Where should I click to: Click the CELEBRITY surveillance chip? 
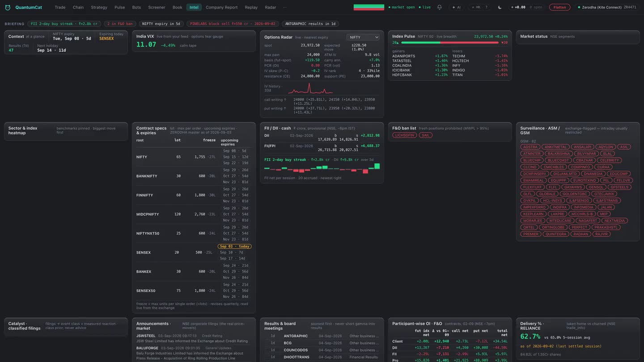[x=610, y=160]
